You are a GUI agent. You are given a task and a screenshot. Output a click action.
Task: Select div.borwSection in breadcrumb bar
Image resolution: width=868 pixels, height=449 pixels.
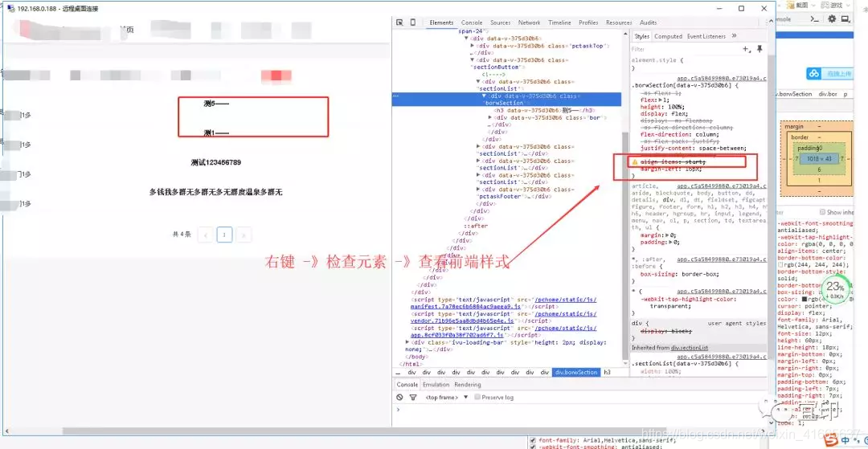(575, 372)
